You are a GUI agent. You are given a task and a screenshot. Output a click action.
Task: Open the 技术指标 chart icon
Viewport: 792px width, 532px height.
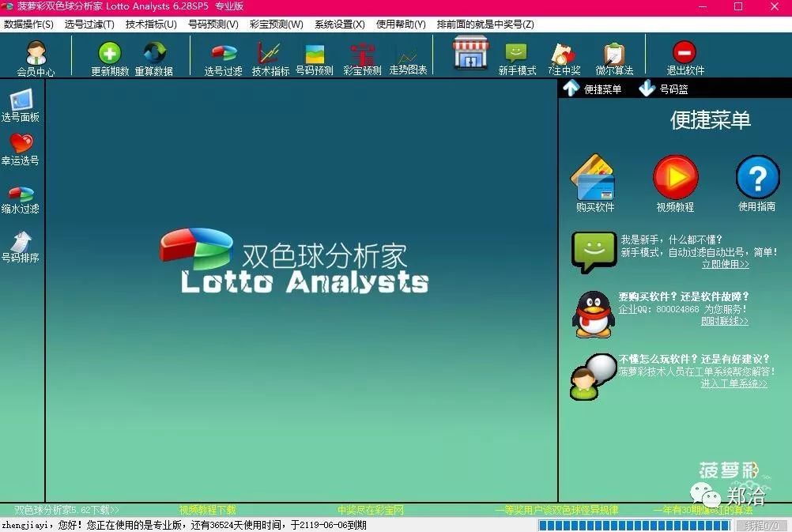(x=270, y=59)
